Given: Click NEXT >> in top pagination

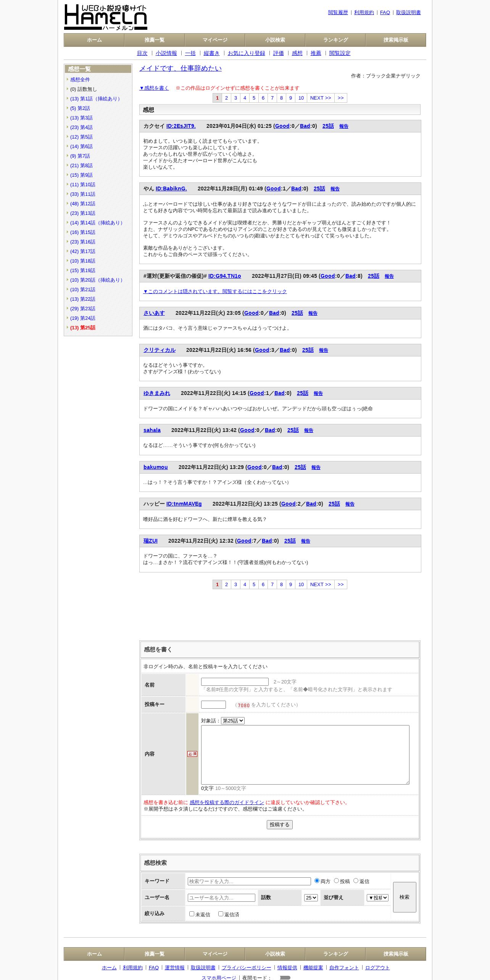Looking at the screenshot, I should [x=321, y=98].
